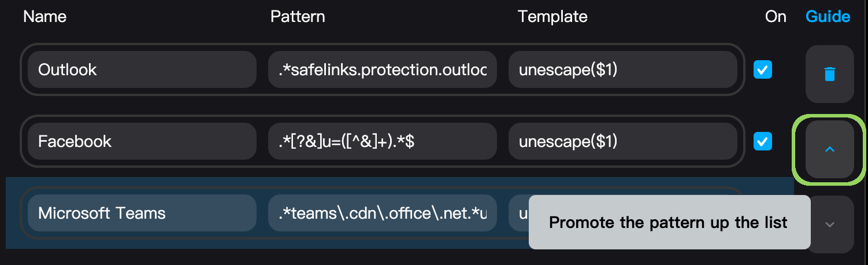Click the On column header
The height and width of the screenshot is (265, 868).
pos(776,16)
